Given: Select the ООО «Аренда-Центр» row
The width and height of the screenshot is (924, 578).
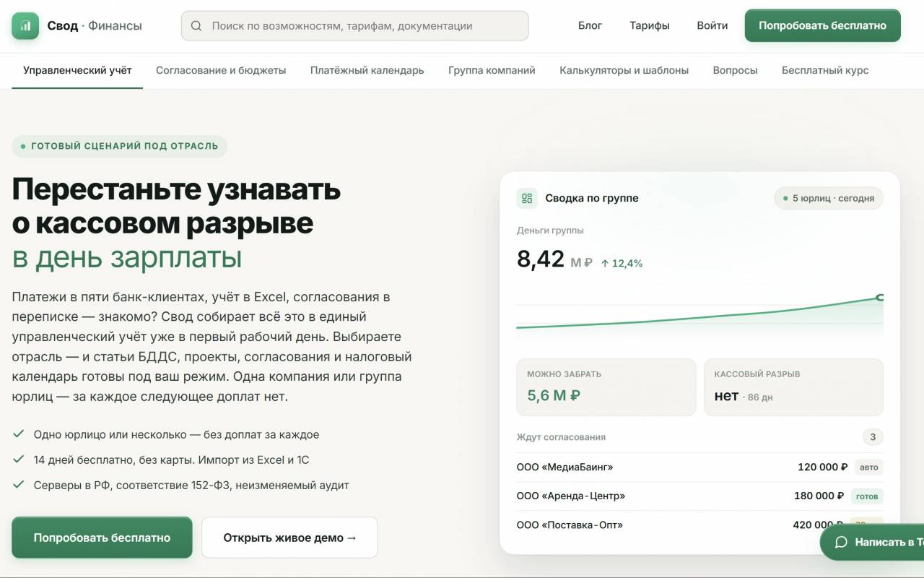Looking at the screenshot, I should click(699, 496).
